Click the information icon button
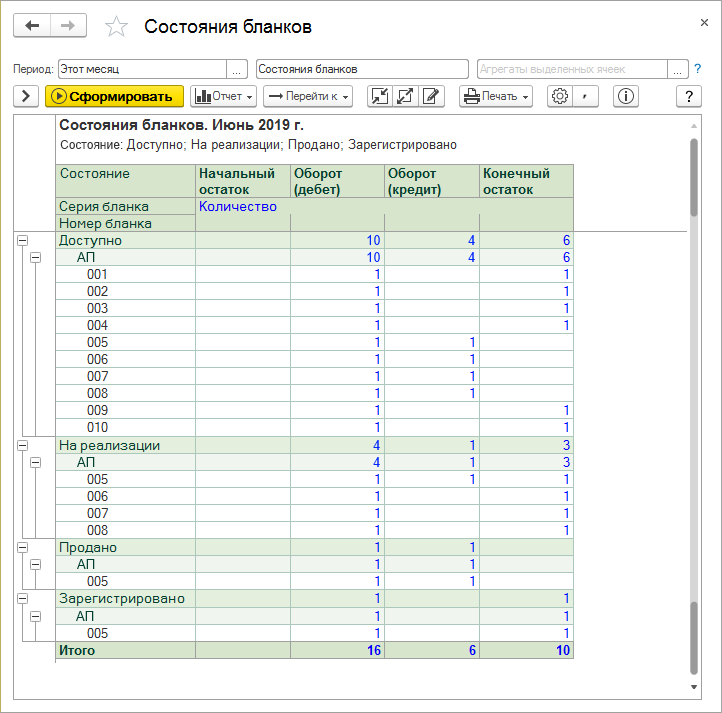722x713 pixels. pos(627,96)
